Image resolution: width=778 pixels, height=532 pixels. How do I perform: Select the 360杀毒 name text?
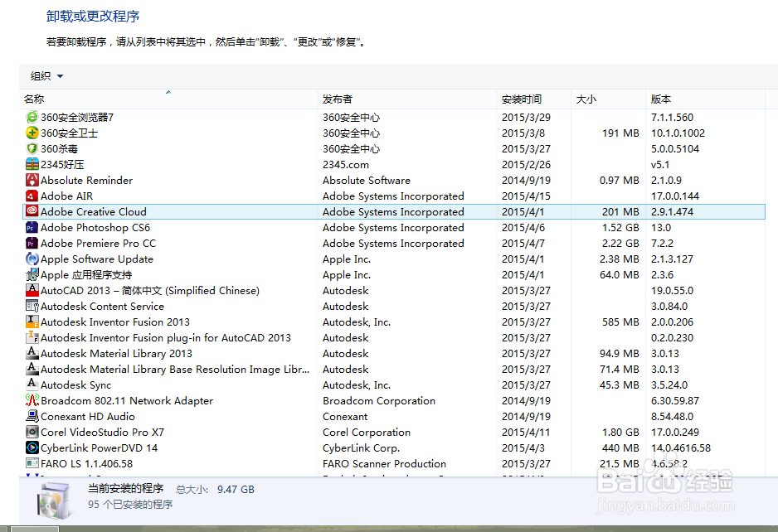coord(59,148)
